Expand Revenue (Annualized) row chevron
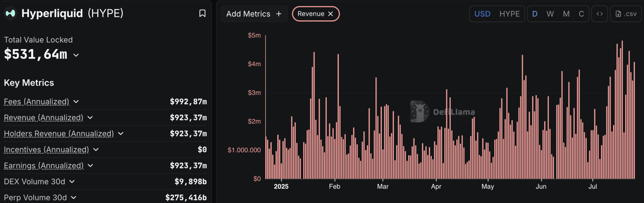Screen dimensions: 644x203 coord(90,118)
